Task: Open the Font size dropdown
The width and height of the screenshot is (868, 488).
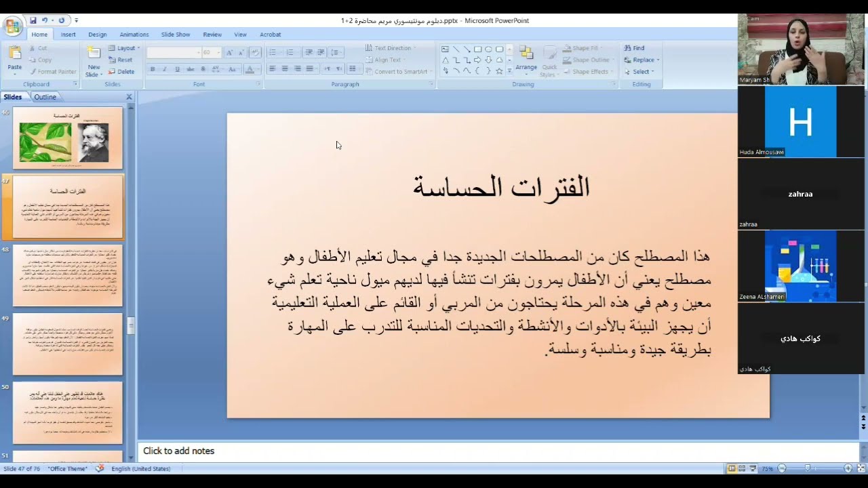Action: [218, 52]
